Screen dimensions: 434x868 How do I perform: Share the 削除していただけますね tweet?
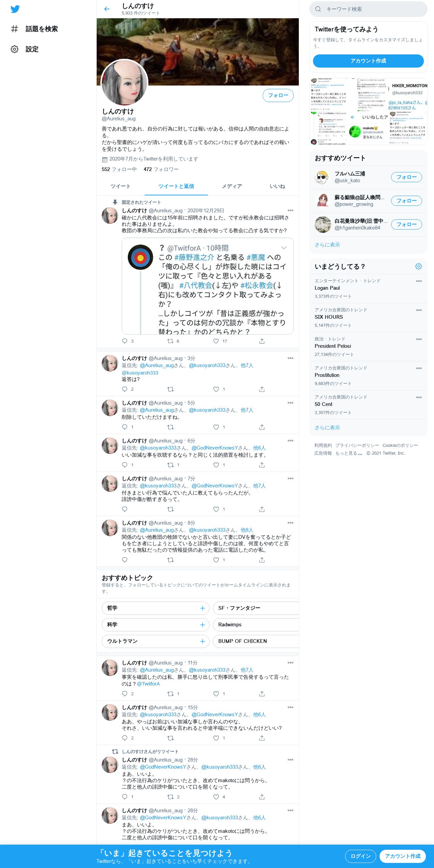click(x=262, y=427)
